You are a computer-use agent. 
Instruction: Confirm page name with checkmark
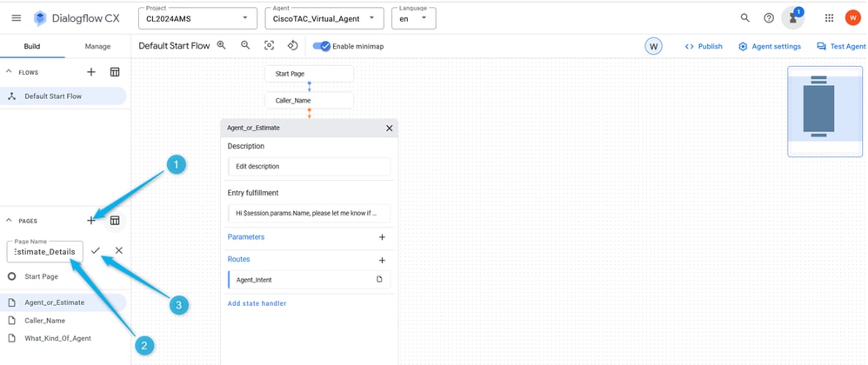coord(96,250)
